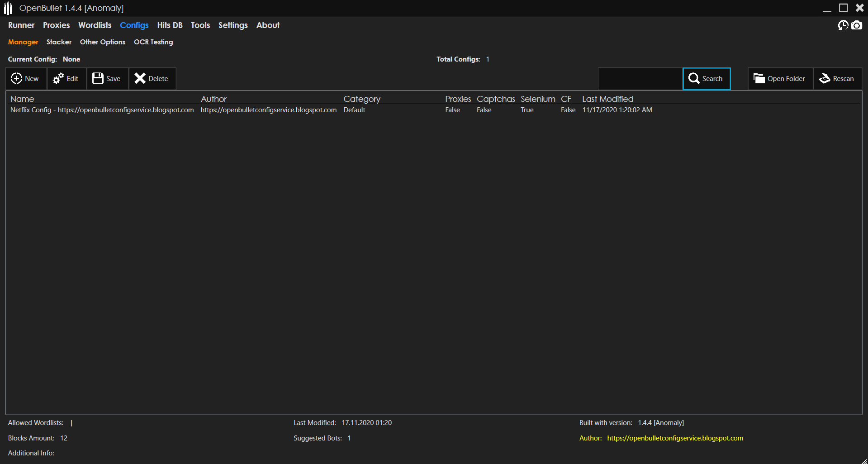The width and height of the screenshot is (868, 464).
Task: Sort configs by the Author column header
Action: (x=214, y=99)
